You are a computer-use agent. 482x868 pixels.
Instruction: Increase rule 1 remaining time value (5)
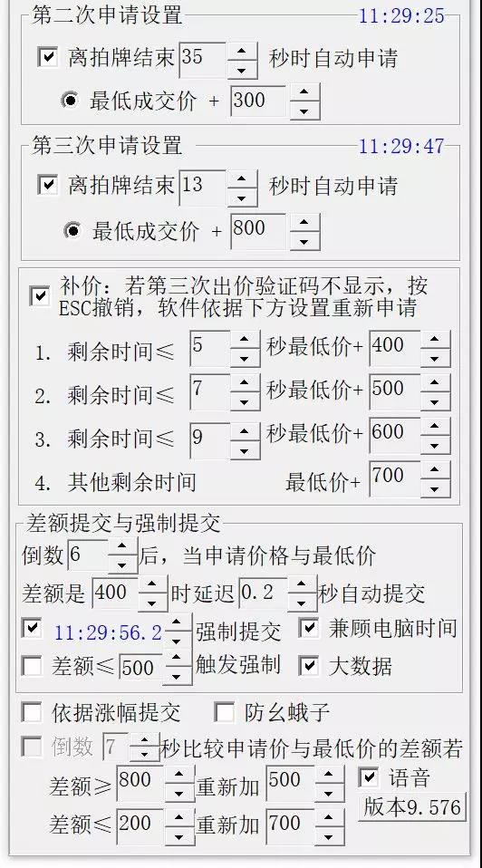(x=245, y=338)
